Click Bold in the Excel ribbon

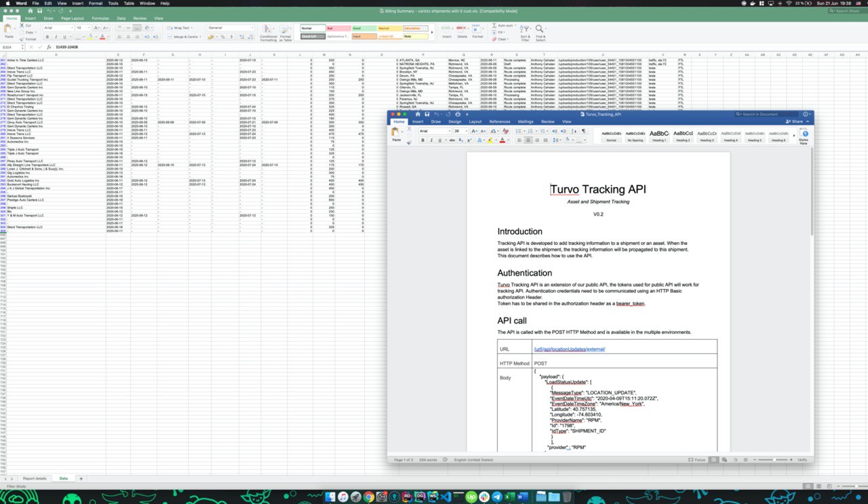[x=47, y=37]
